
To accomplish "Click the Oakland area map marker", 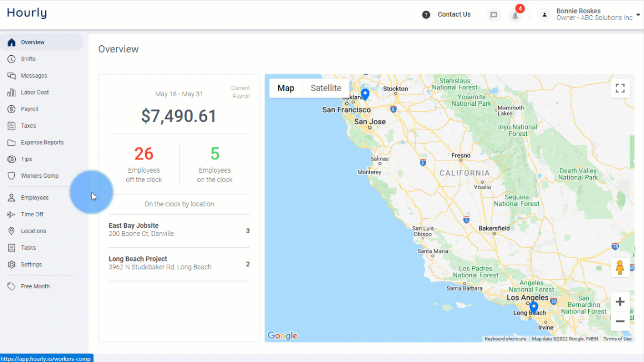I will pyautogui.click(x=365, y=95).
